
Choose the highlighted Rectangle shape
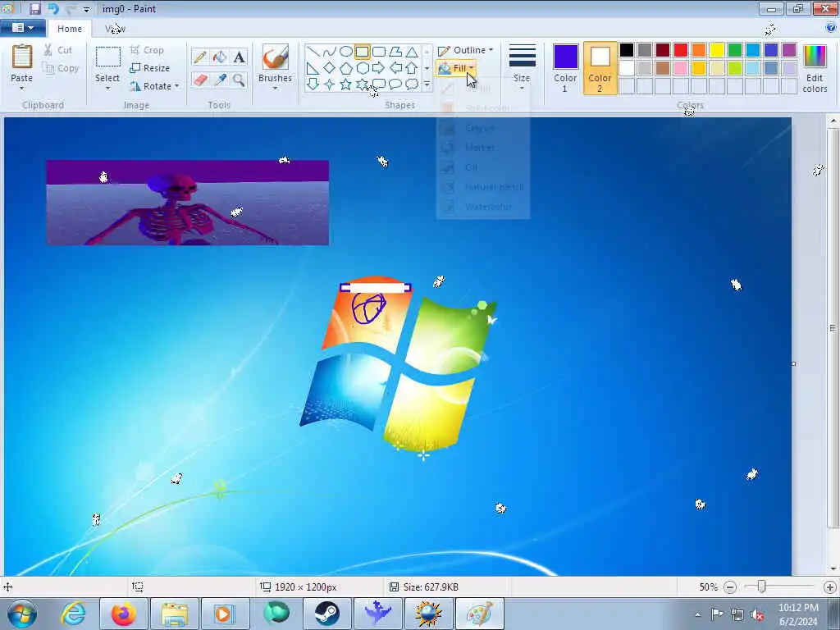click(x=363, y=52)
